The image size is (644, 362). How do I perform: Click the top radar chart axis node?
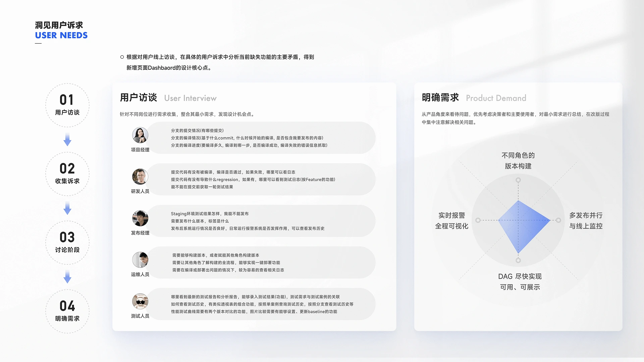(x=518, y=180)
